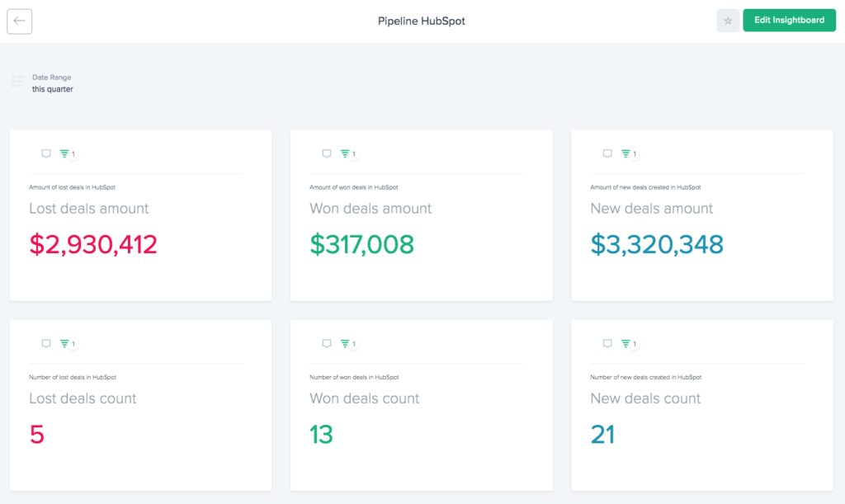Viewport: 845px width, 504px height.
Task: Click the lost deals count value 5
Action: (36, 435)
